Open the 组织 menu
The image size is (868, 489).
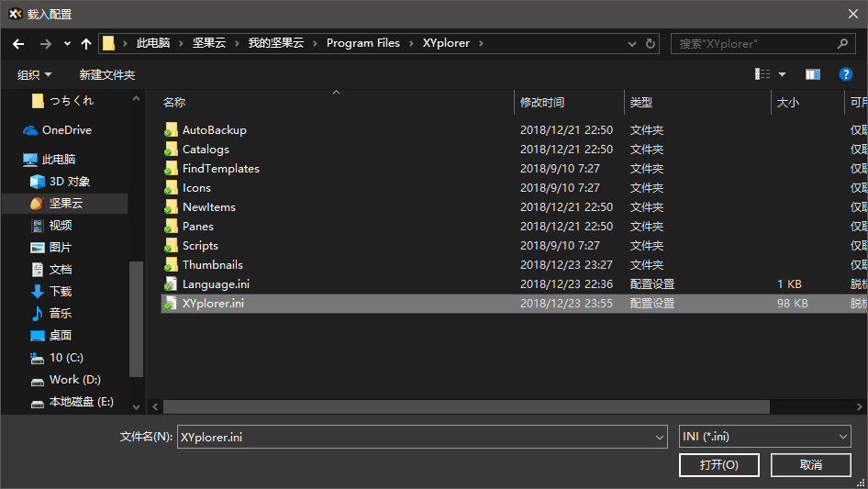(x=35, y=74)
